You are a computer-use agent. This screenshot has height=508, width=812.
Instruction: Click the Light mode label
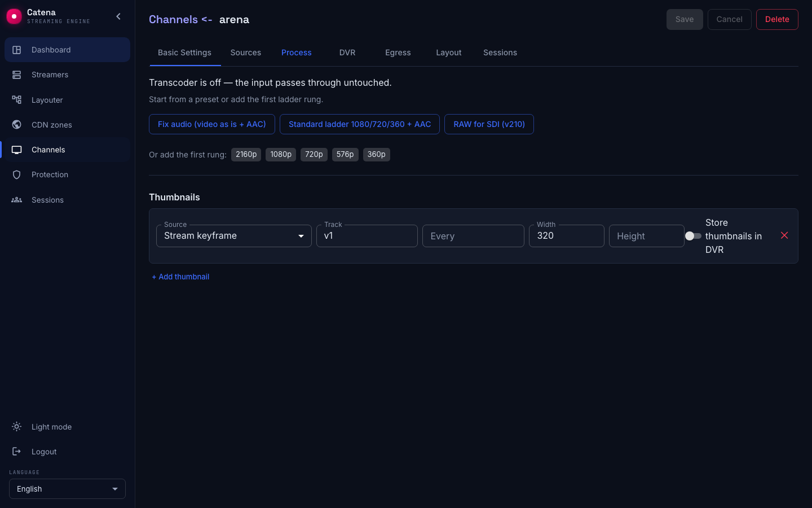point(52,427)
